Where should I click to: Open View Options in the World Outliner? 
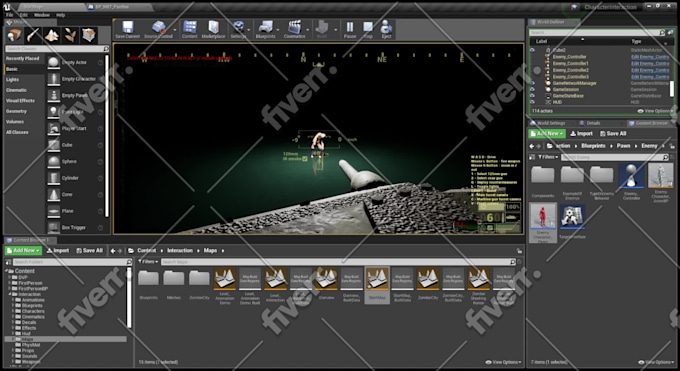tap(654, 111)
